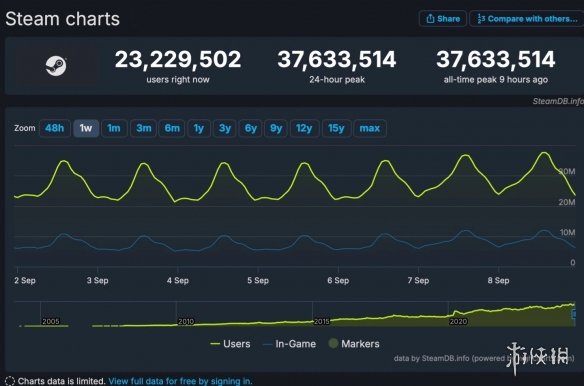Click the 'SteamDB.info' credit text
The image size is (584, 386).
(x=558, y=101)
